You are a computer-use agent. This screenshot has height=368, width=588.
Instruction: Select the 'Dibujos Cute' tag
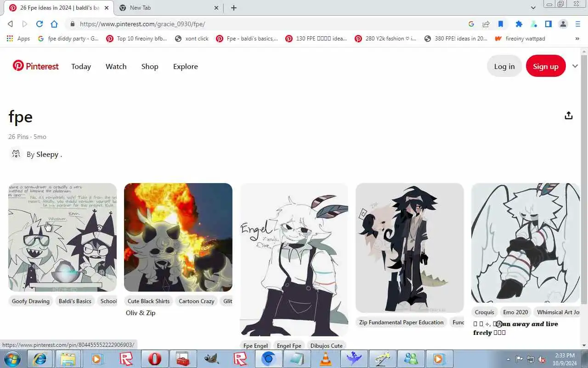(327, 345)
